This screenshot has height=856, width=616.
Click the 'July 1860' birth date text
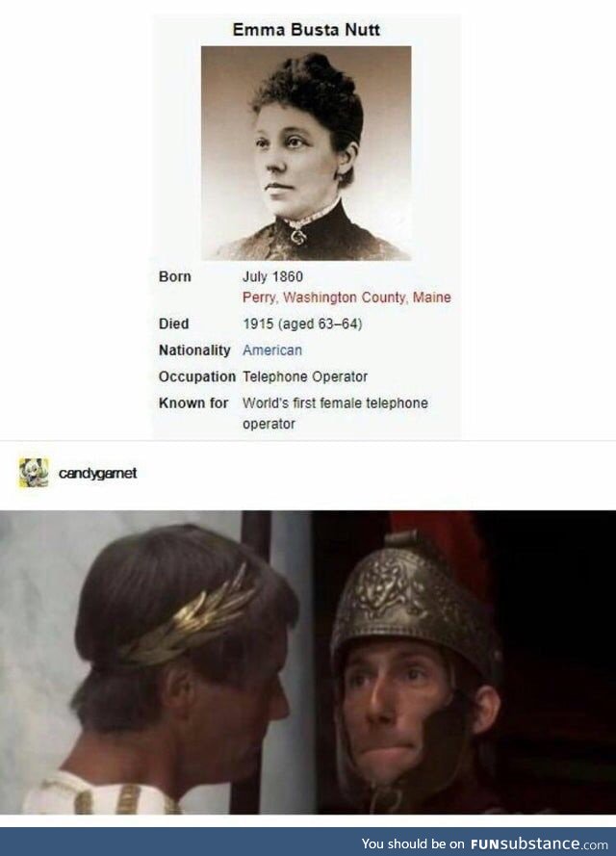pyautogui.click(x=272, y=276)
